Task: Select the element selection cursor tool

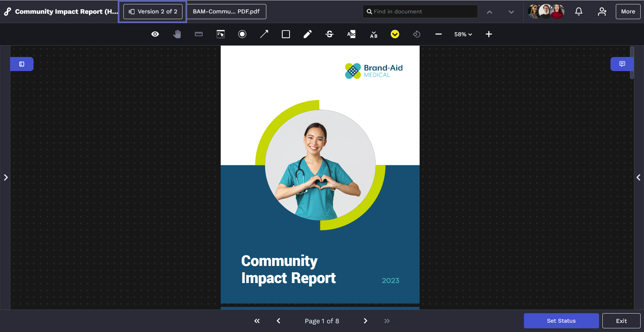Action: [x=221, y=34]
